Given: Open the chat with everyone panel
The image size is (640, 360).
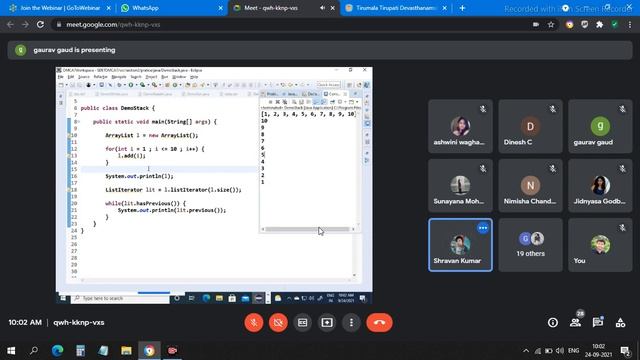Looking at the screenshot, I should (x=598, y=322).
